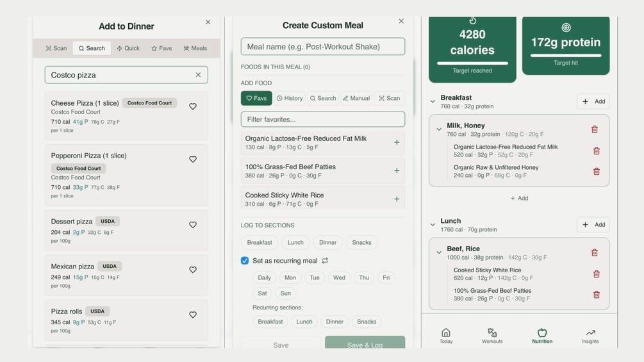Viewport: 644px width, 362px height.
Task: Close the Add to Dinner panel
Action: (208, 22)
